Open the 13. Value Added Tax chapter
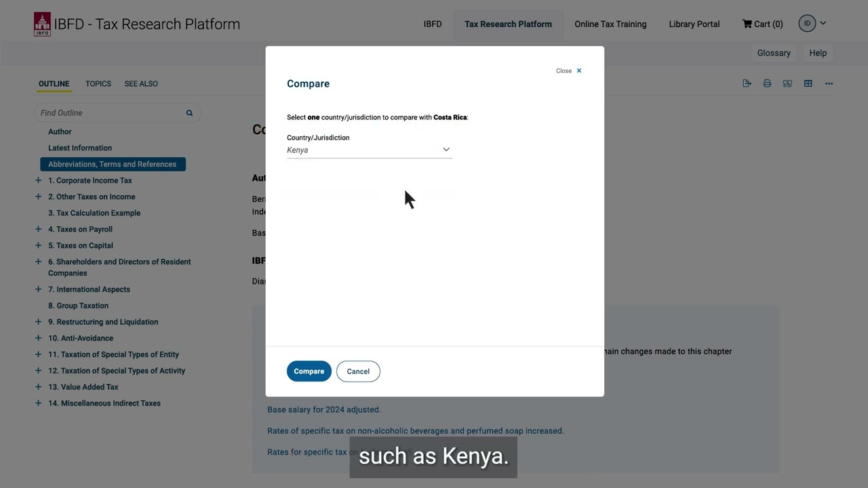This screenshot has height=488, width=868. coord(83,387)
